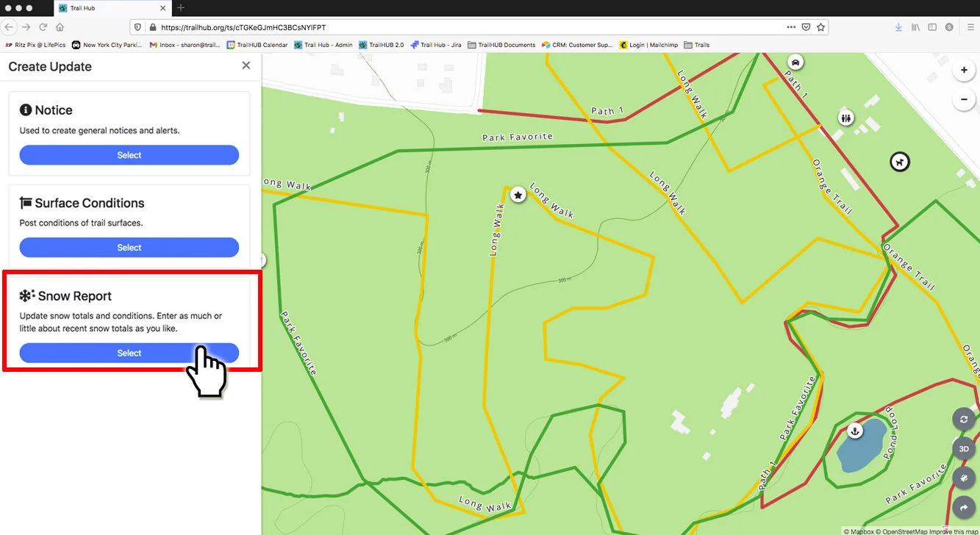The image size is (980, 535).
Task: Click the round map button below 3D
Action: (x=964, y=478)
